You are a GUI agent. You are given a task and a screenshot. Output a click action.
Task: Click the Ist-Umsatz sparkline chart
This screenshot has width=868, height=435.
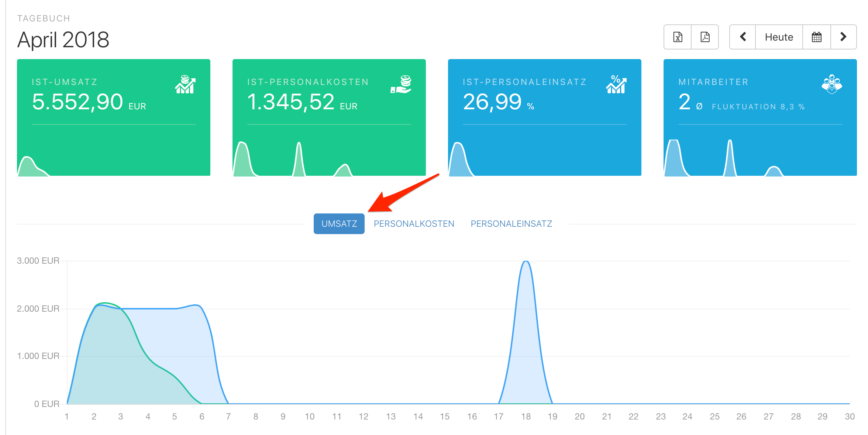coord(33,167)
